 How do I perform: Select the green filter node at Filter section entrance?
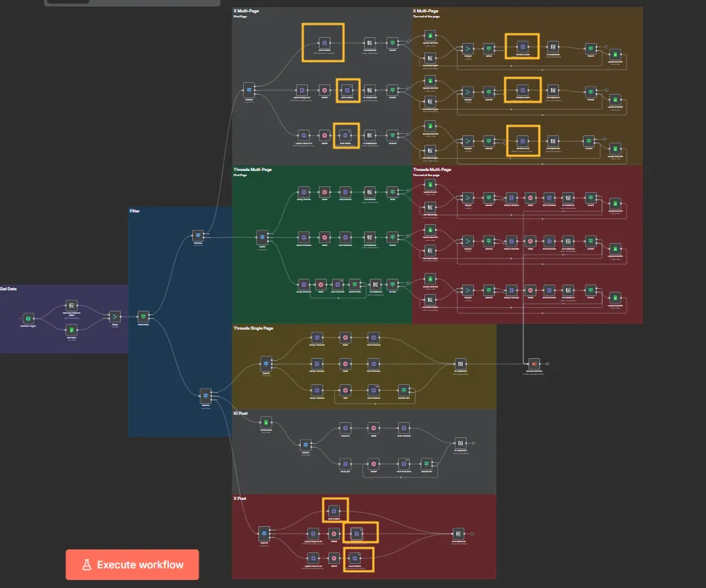point(143,317)
